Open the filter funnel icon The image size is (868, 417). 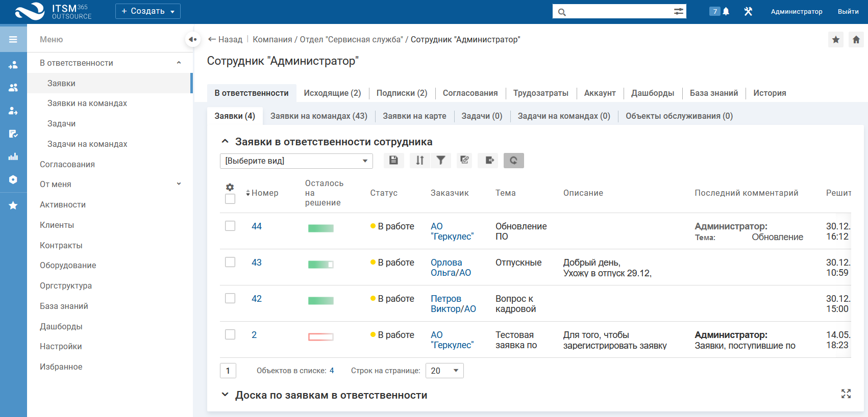441,160
